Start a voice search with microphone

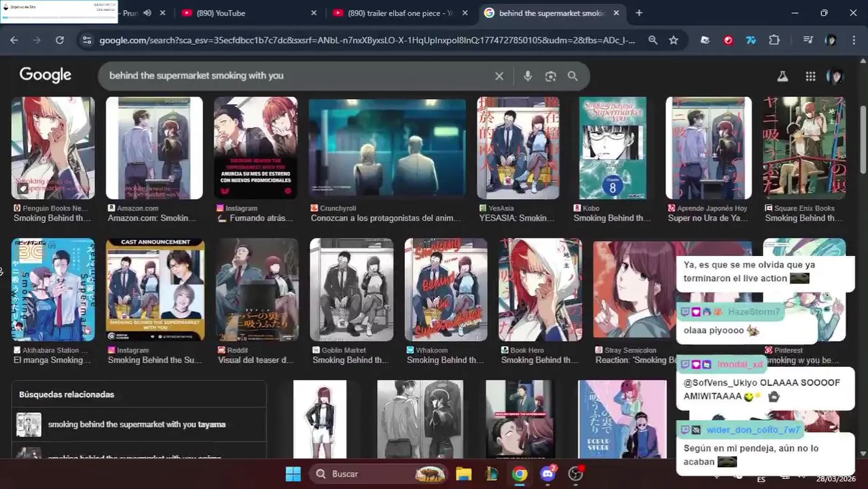(x=528, y=76)
